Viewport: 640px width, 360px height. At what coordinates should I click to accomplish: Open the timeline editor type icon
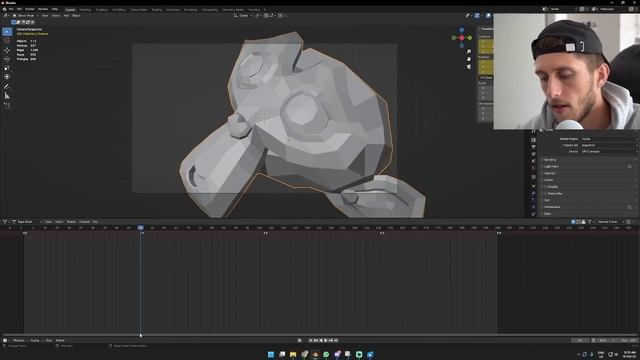(5, 340)
